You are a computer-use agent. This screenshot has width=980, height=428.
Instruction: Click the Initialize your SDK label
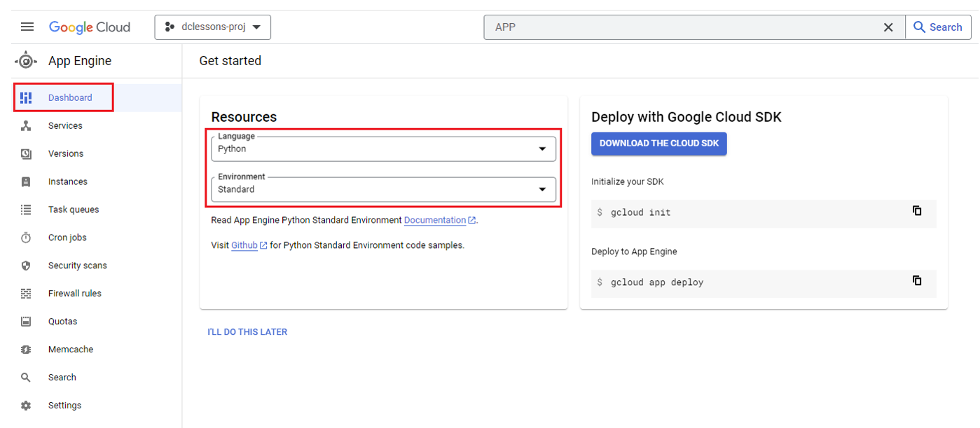628,181
